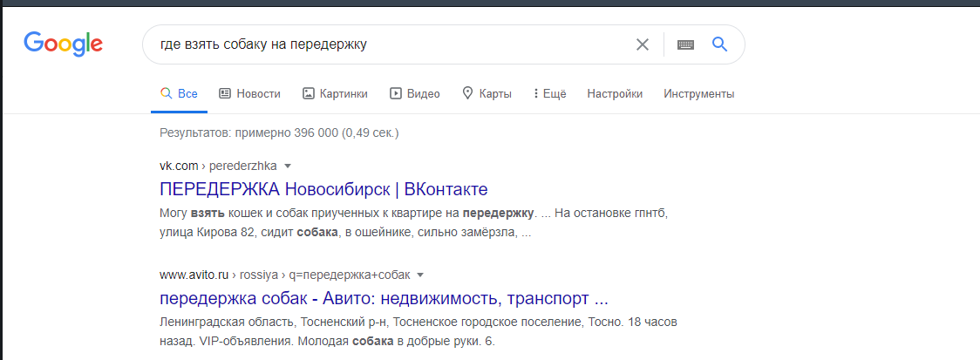Click the Google logo
Screen dimensions: 980x360
pyautogui.click(x=63, y=44)
